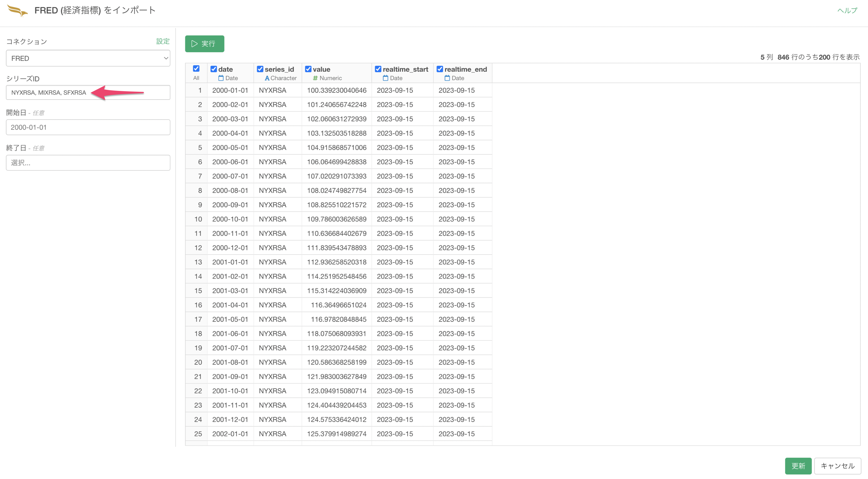868x479 pixels.
Task: Click the Exploratory bird logo
Action: click(x=17, y=10)
